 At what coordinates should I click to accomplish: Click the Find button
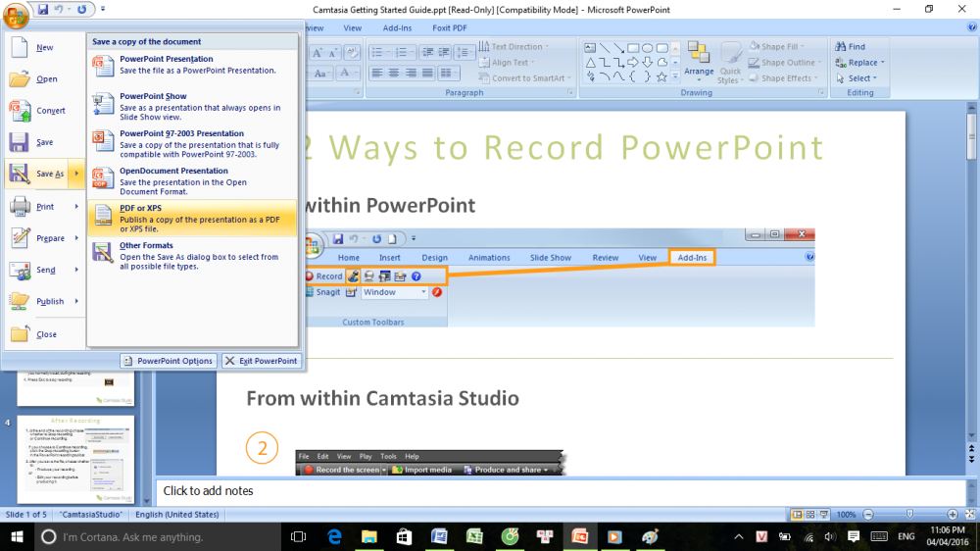click(851, 47)
